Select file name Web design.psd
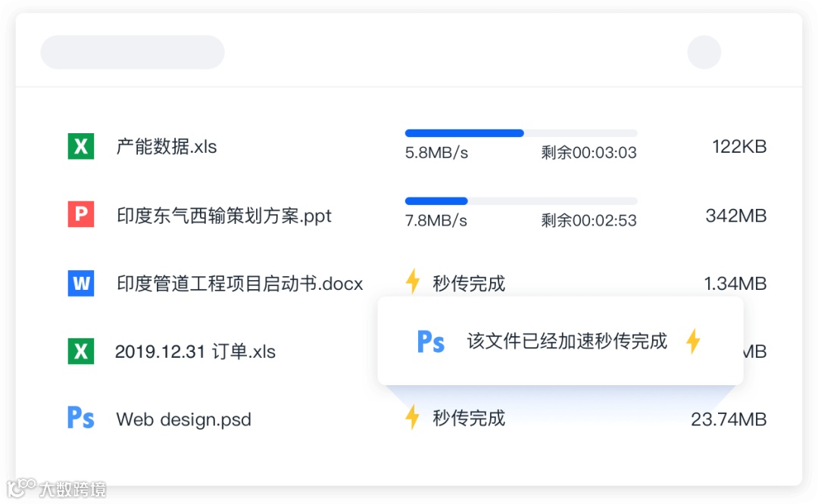Screen dimensions: 818x504 click(x=183, y=419)
